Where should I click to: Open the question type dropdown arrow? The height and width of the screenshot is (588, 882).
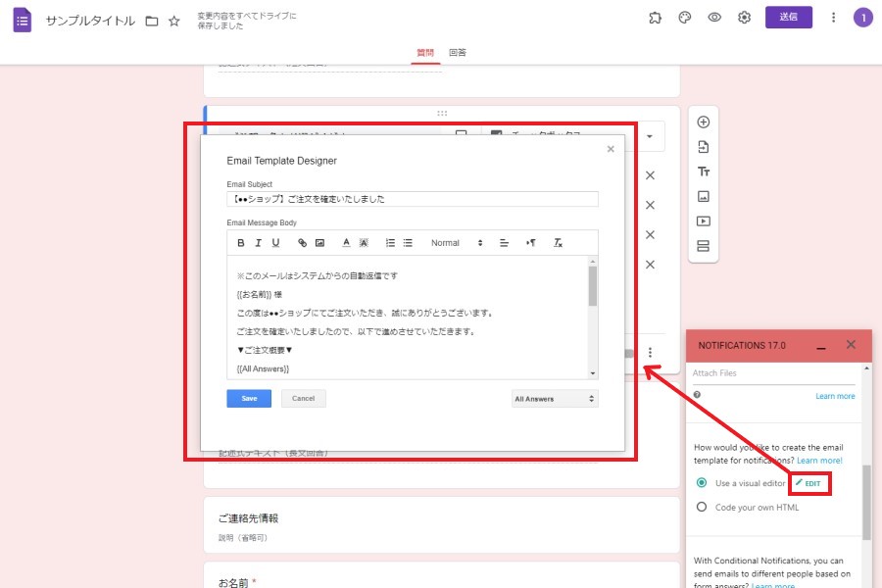pyautogui.click(x=650, y=136)
